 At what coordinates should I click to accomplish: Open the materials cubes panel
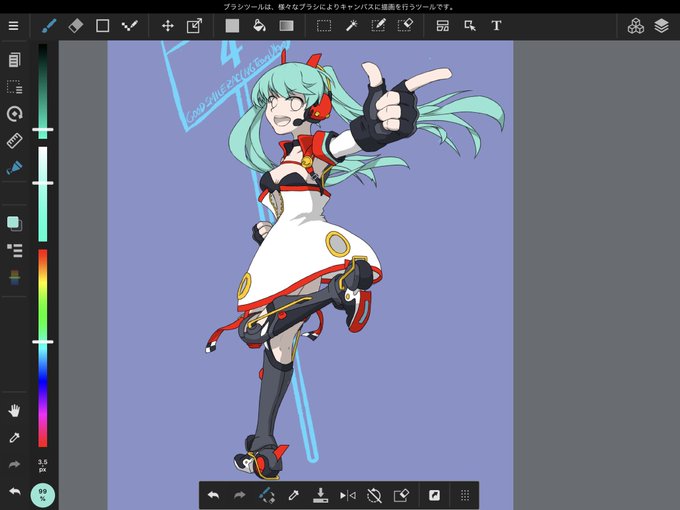[x=636, y=26]
